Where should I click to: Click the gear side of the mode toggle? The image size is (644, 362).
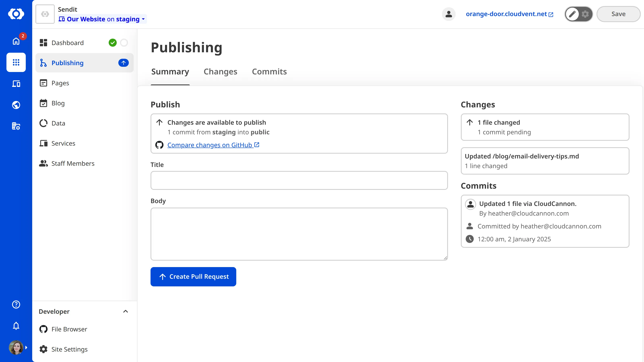pyautogui.click(x=585, y=14)
